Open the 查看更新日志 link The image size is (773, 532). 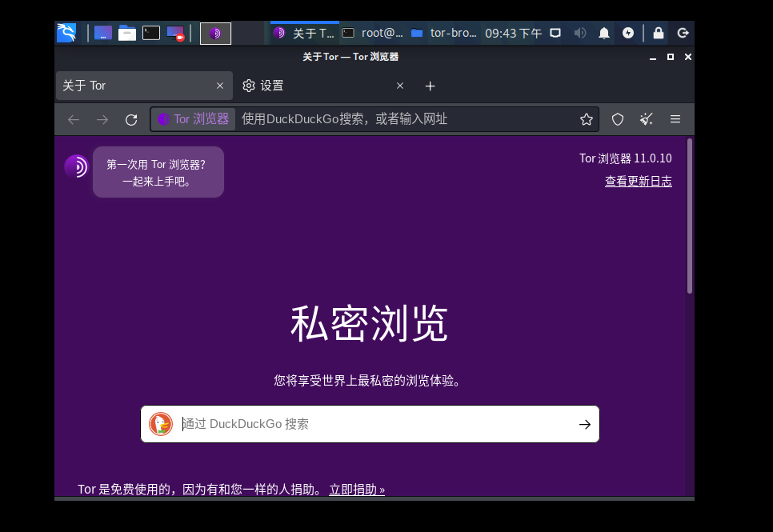tap(638, 182)
